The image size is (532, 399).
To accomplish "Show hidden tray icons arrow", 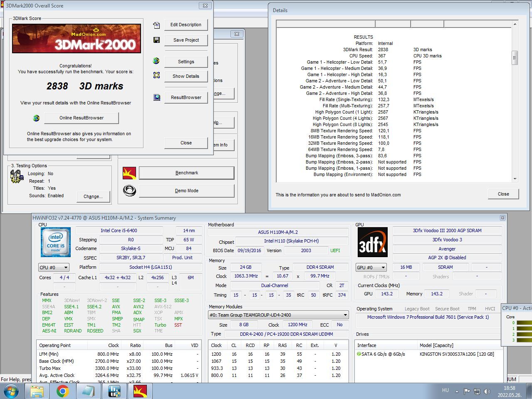I will [457, 392].
